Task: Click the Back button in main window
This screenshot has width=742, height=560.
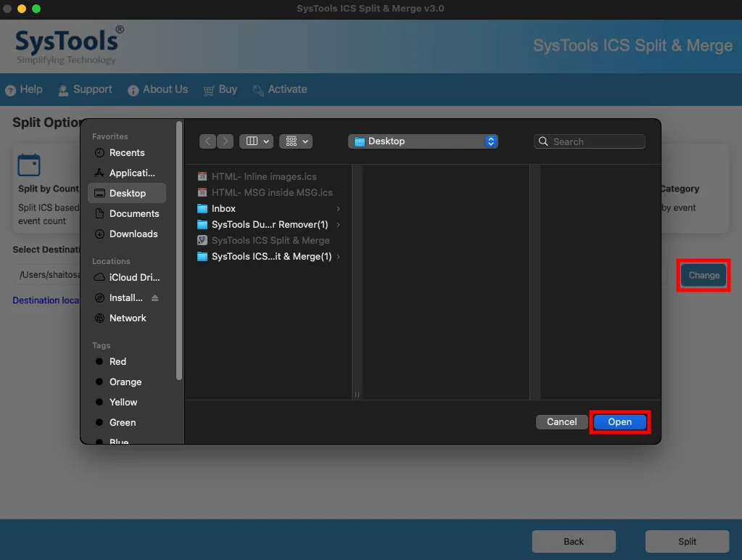Action: coord(574,542)
